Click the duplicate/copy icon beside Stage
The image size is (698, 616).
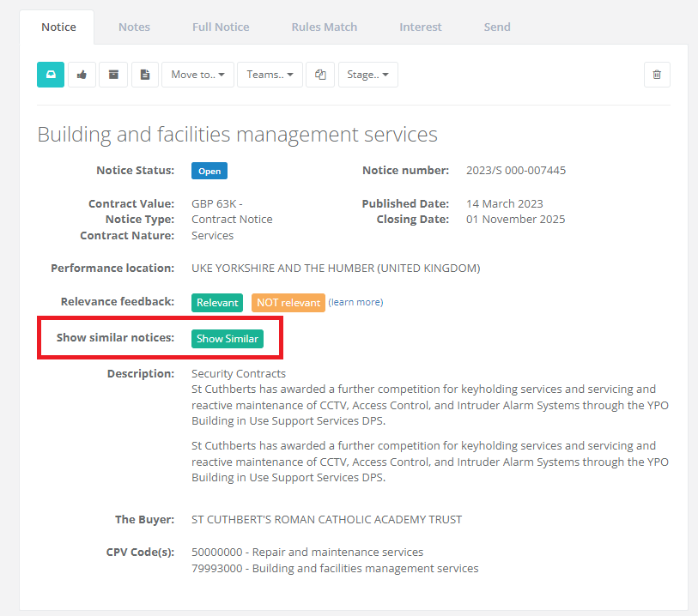[x=320, y=75]
